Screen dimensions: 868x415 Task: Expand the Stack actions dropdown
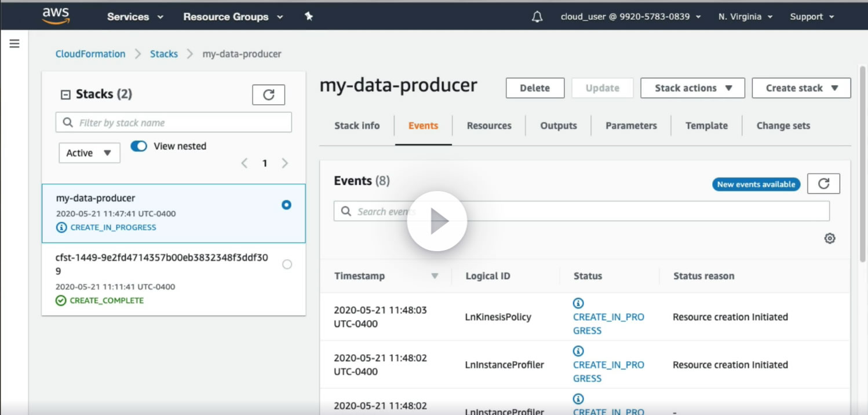(x=692, y=88)
